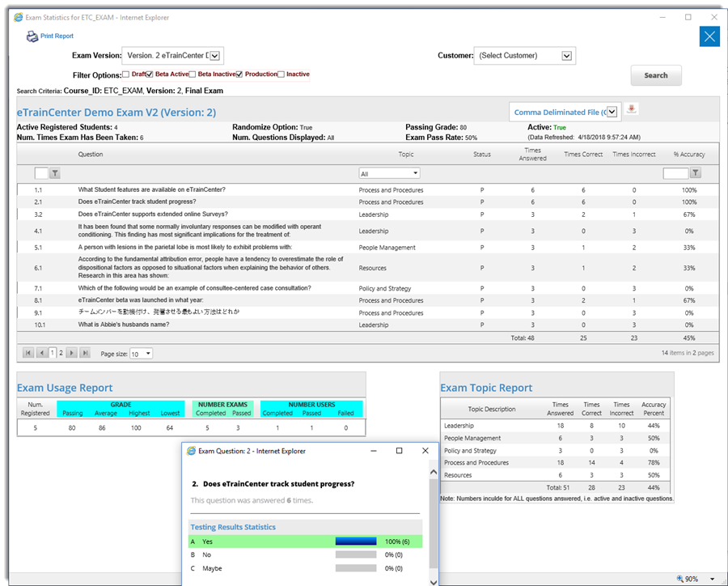This screenshot has width=728, height=586.
Task: Open the Comma Deliminated File format dropdown
Action: (612, 112)
